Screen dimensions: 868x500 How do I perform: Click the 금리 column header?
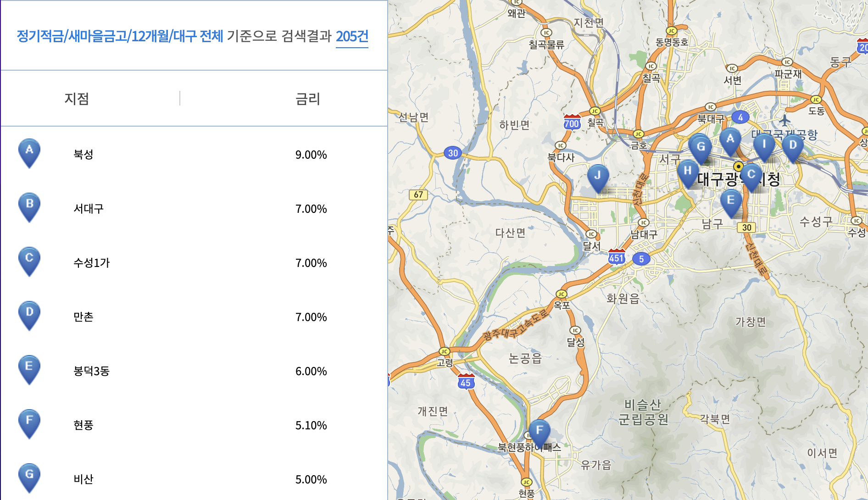pos(308,99)
